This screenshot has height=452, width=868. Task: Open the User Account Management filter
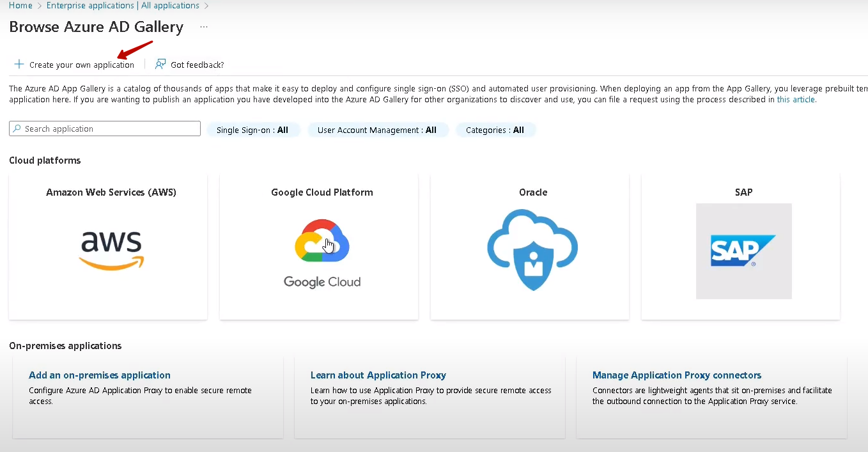[377, 130]
